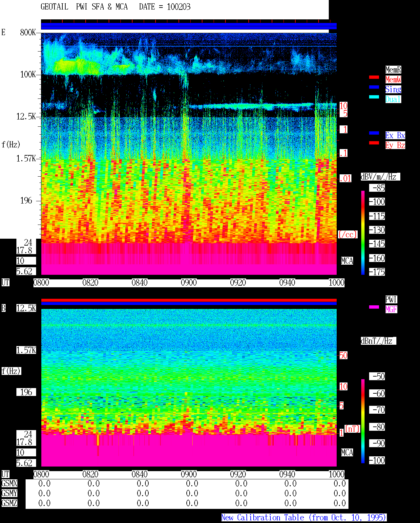Screen dimensions: 420x523
Task: Click the cyan Dual legend swatch
Action: point(374,97)
